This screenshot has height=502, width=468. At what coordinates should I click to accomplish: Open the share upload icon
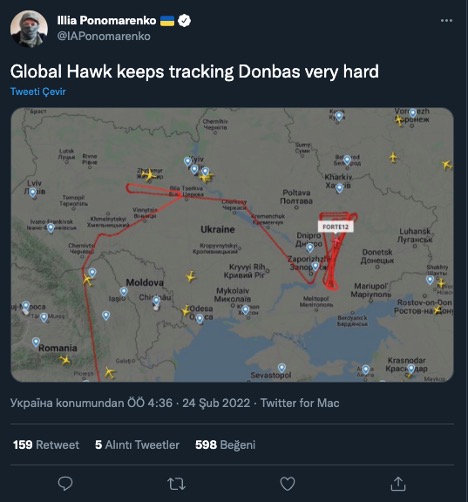pos(398,484)
